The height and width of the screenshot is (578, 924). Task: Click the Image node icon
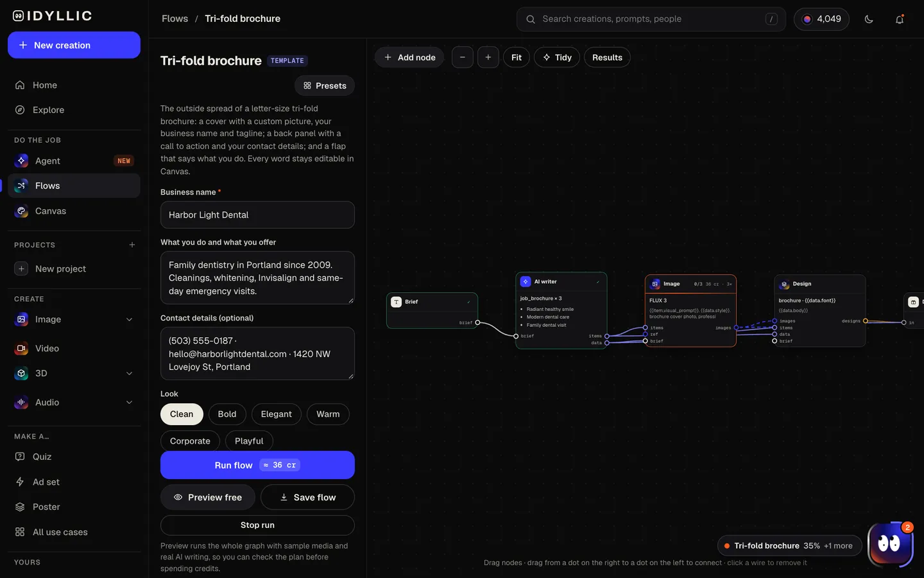[x=655, y=284]
